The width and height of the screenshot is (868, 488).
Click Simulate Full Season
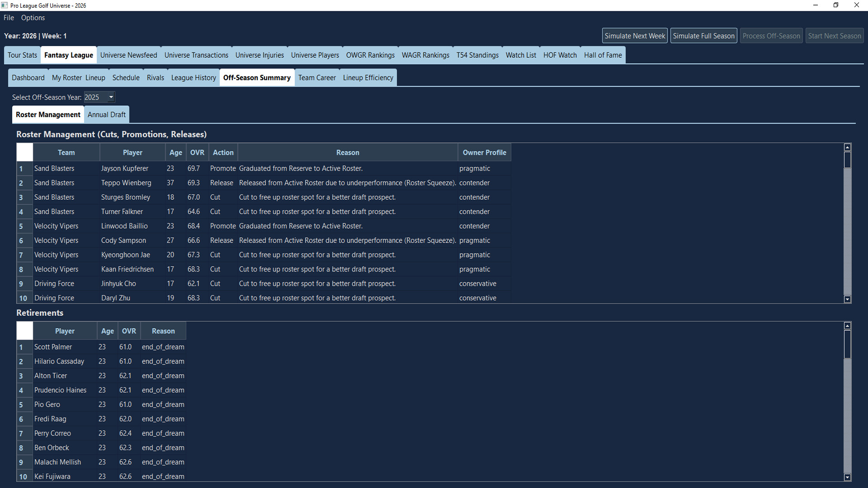pyautogui.click(x=703, y=35)
